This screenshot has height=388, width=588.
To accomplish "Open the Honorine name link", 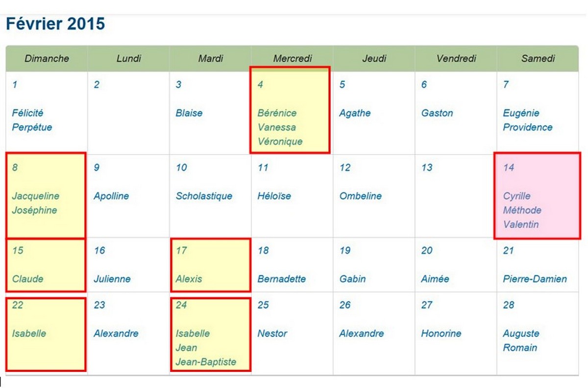I will [x=441, y=334].
